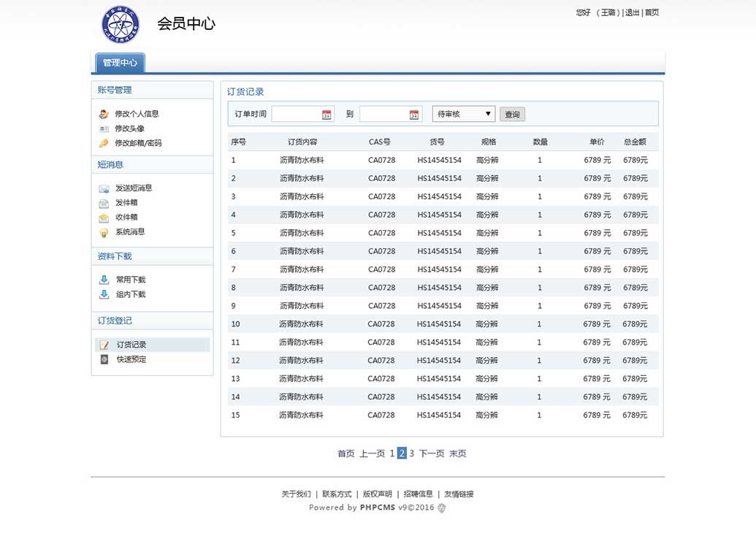The image size is (756, 533).
Task: Open the end date calendar picker icon
Action: pyautogui.click(x=414, y=115)
